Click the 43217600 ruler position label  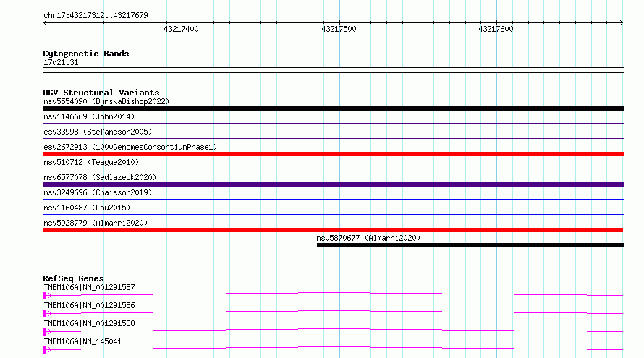tap(496, 29)
